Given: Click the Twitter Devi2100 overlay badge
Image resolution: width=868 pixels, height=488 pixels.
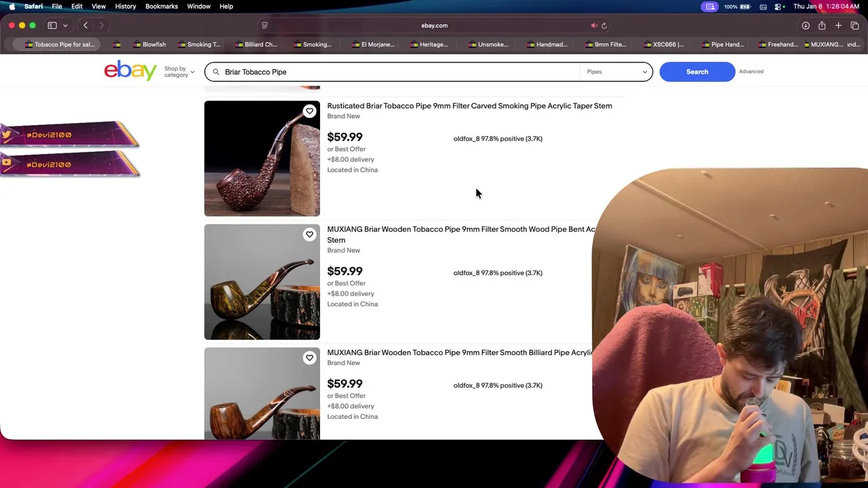Looking at the screenshot, I should pyautogui.click(x=69, y=134).
